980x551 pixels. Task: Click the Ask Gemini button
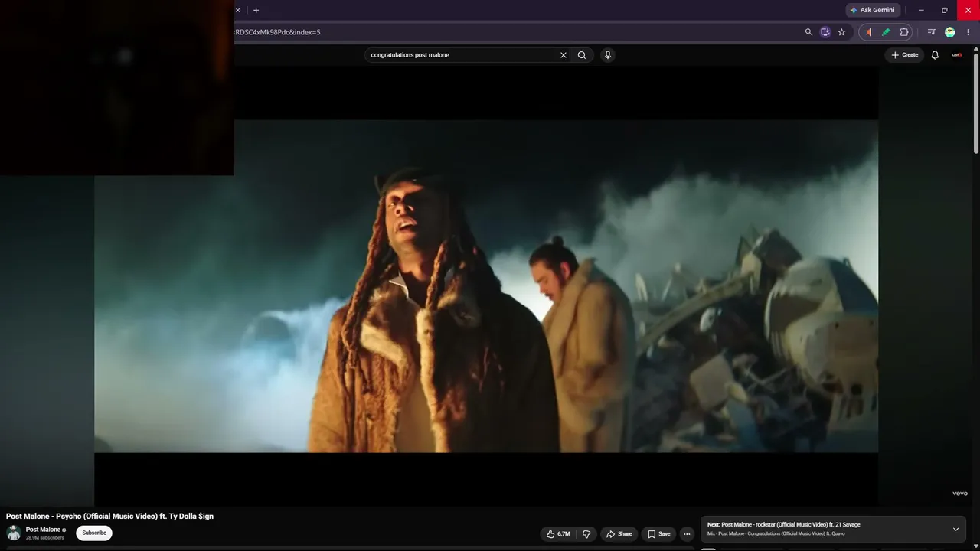click(872, 10)
